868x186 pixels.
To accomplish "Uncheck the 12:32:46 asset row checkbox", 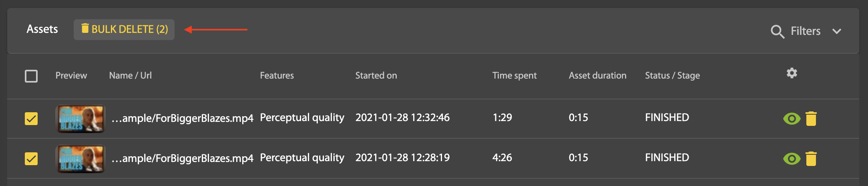I will point(31,119).
